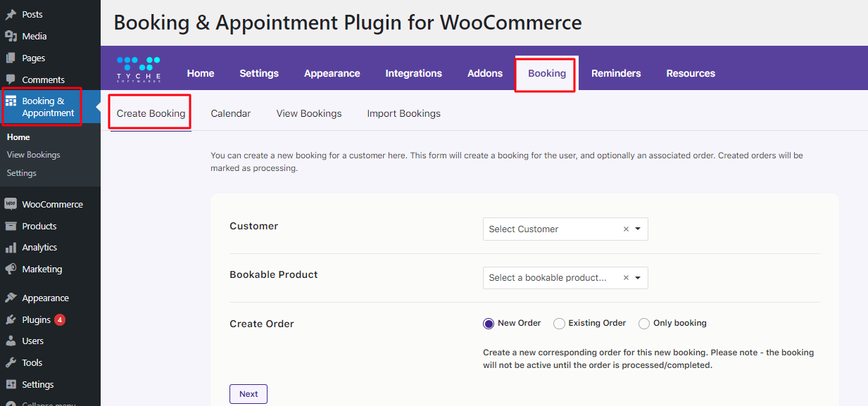
Task: Select the Existing Order radio button
Action: [x=559, y=324]
